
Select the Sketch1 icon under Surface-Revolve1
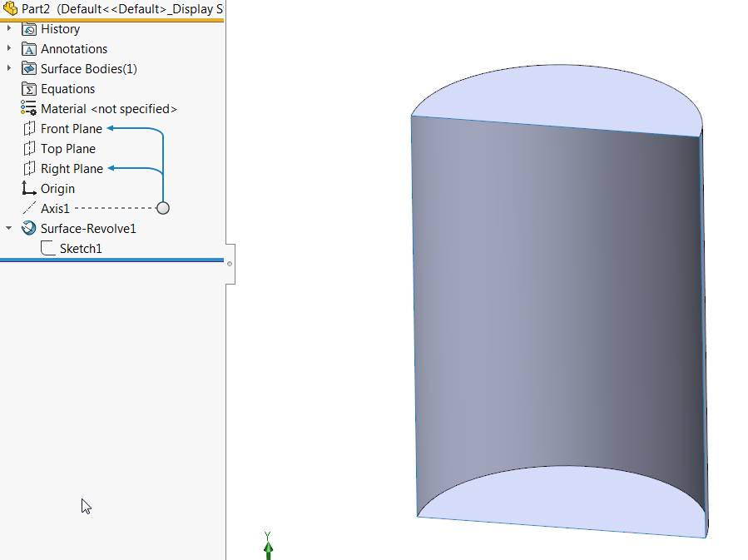[x=47, y=247]
